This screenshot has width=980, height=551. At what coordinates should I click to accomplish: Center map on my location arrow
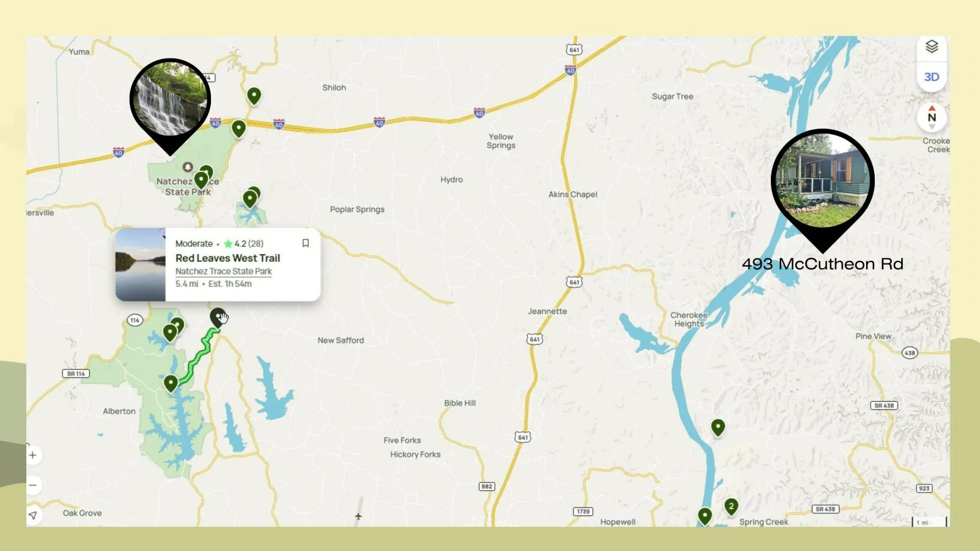[x=33, y=515]
